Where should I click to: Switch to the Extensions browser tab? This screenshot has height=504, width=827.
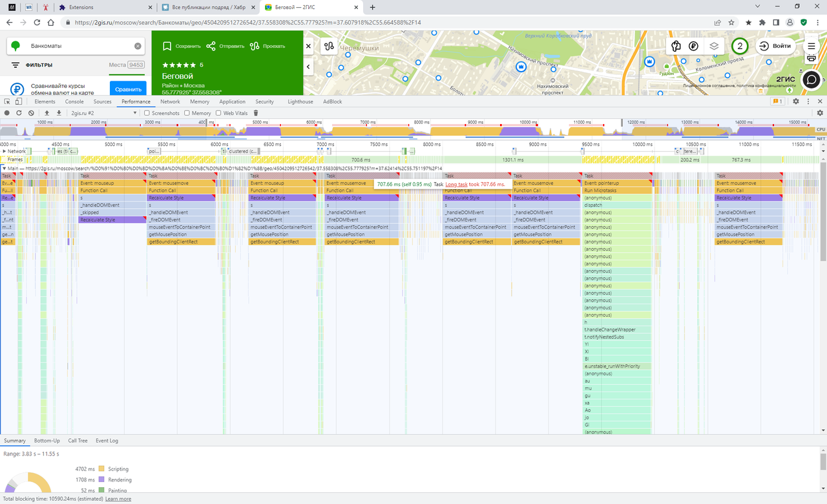(x=104, y=7)
